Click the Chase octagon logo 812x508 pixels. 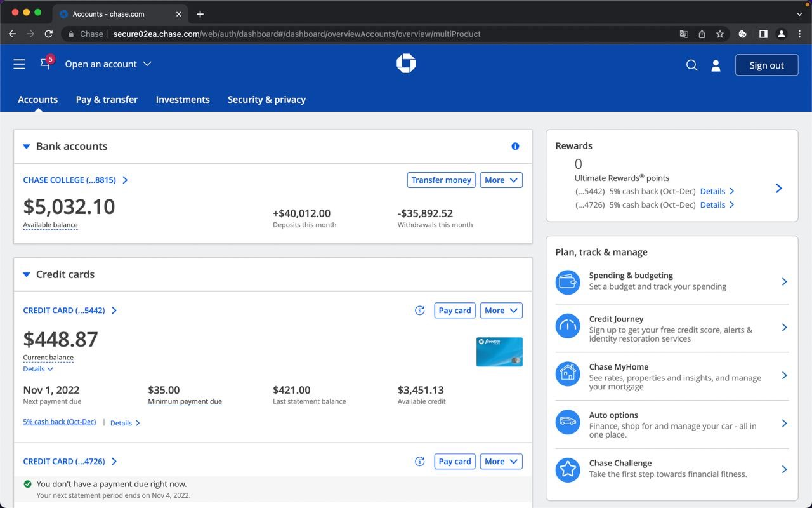(x=406, y=63)
